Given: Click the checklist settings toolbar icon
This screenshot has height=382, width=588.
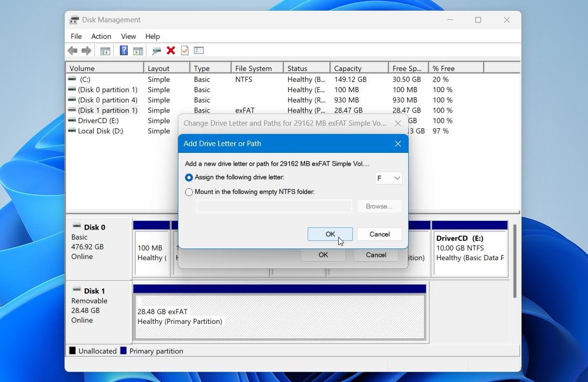Looking at the screenshot, I should [x=199, y=50].
